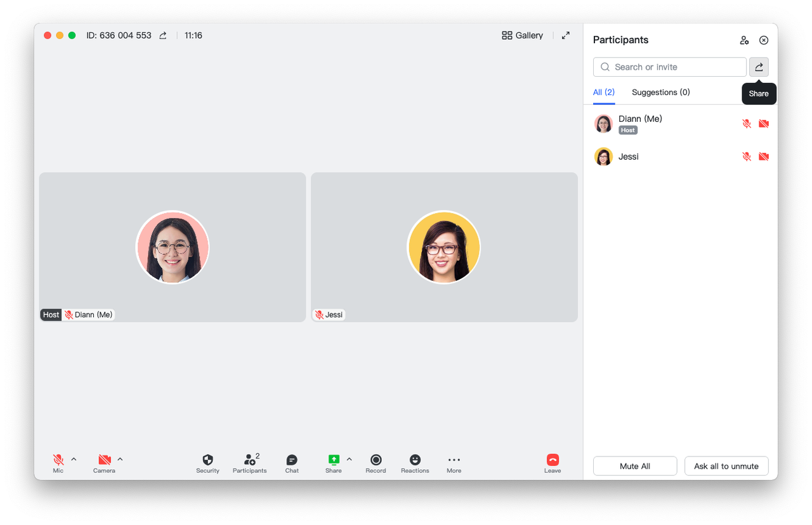Open the Gallery view switcher
Image resolution: width=812 pixels, height=525 pixels.
point(522,36)
